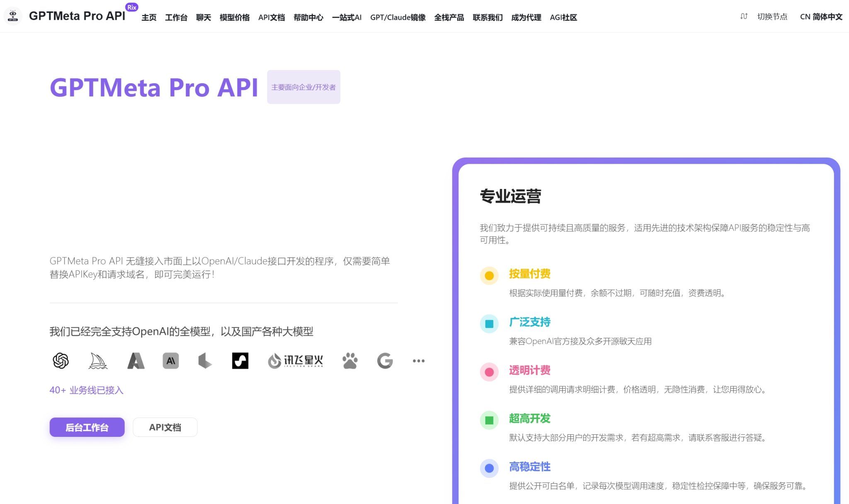Open the 主页 menu item
849x504 pixels.
pos(148,17)
